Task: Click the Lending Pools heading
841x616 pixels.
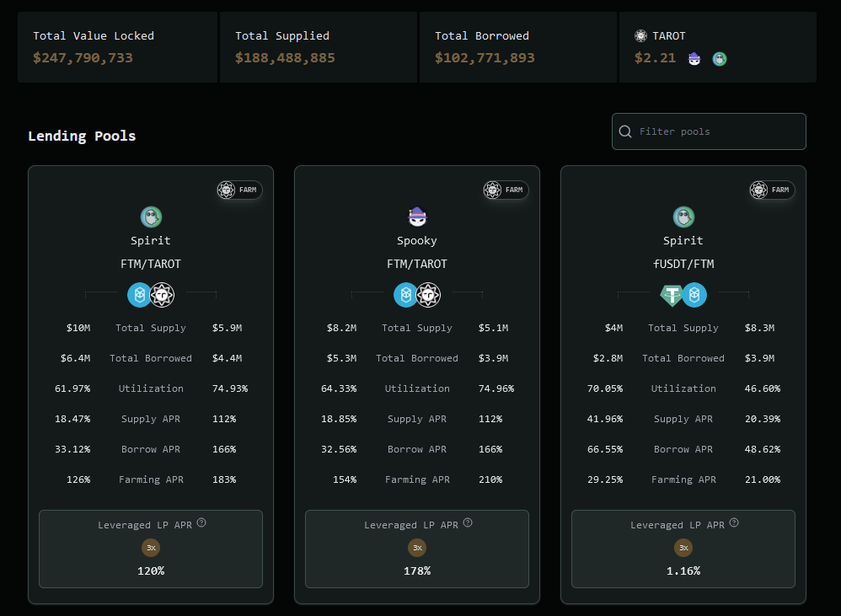Action: coord(82,137)
